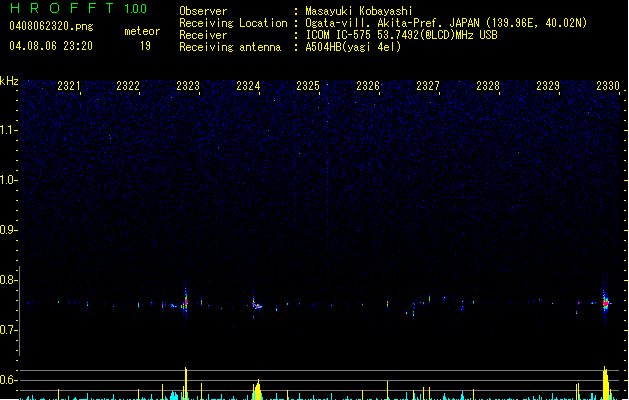Click the Receiving Location label
The height and width of the screenshot is (400, 629).
click(x=233, y=23)
